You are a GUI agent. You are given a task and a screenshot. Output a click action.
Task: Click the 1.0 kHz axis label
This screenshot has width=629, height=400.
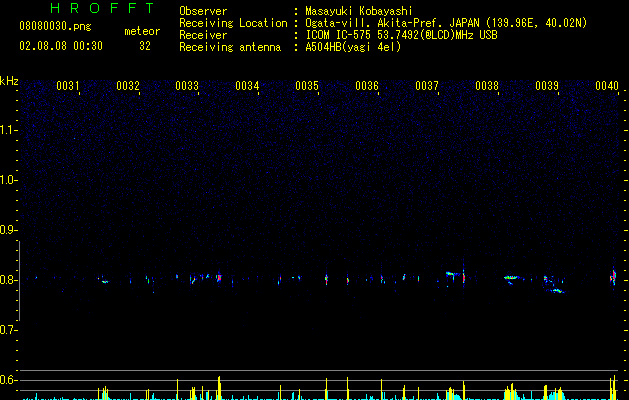[8, 180]
